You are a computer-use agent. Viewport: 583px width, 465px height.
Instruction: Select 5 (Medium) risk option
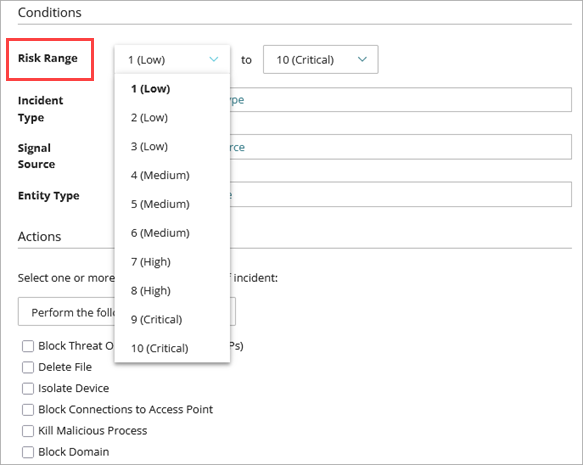pos(172,204)
